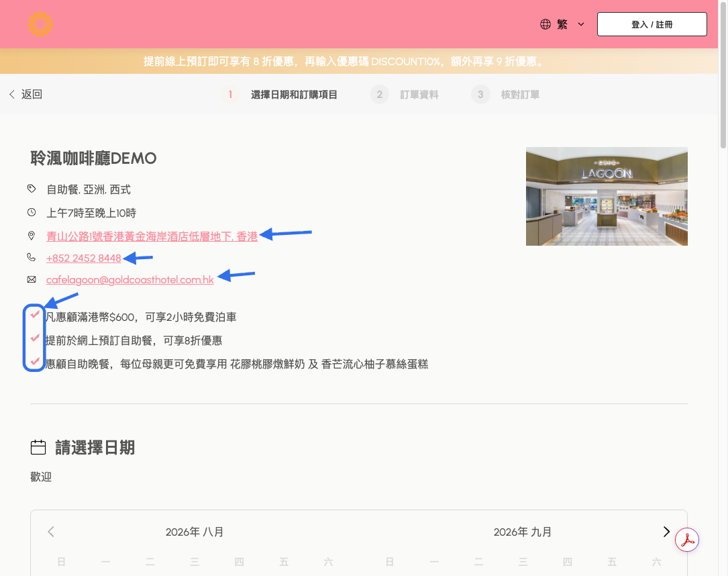Screen dimensions: 728x576
Task: Click the red PDF floating button
Action: click(x=687, y=540)
